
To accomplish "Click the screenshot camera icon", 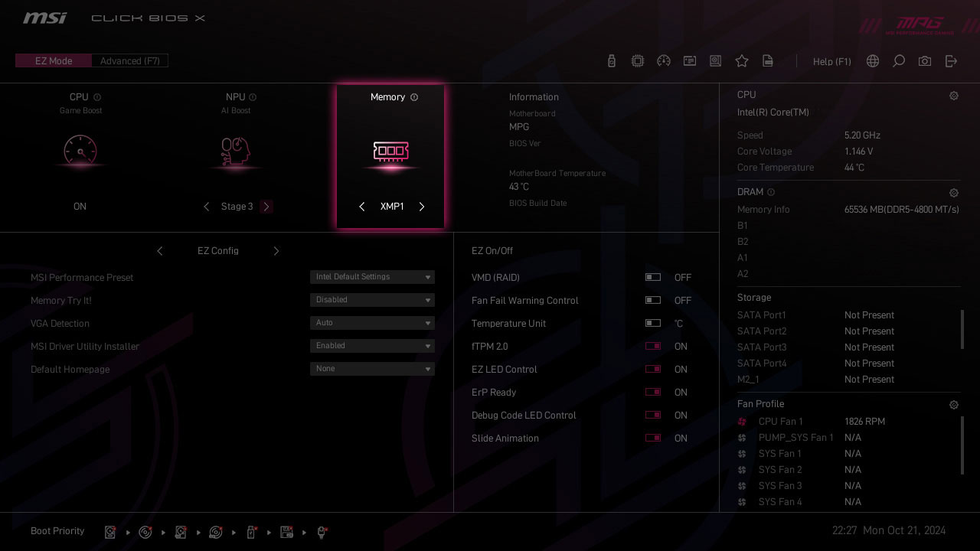I will (925, 61).
